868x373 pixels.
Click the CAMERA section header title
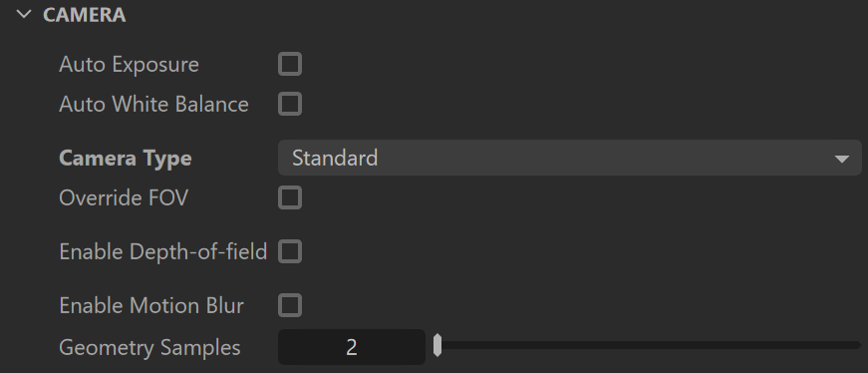84,15
